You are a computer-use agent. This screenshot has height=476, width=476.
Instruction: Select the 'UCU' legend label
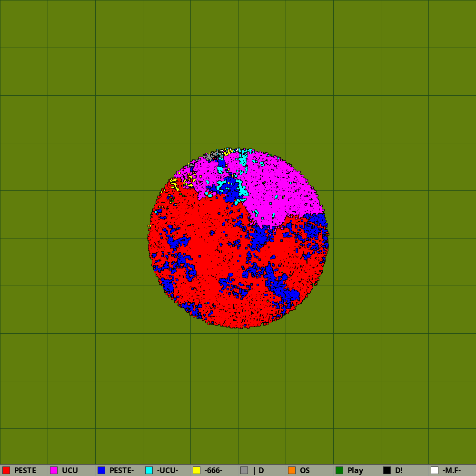70,471
